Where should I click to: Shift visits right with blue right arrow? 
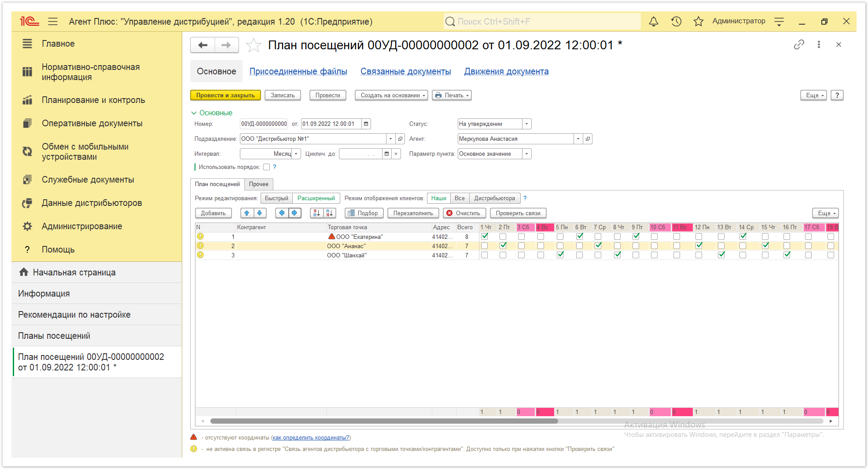pos(294,213)
